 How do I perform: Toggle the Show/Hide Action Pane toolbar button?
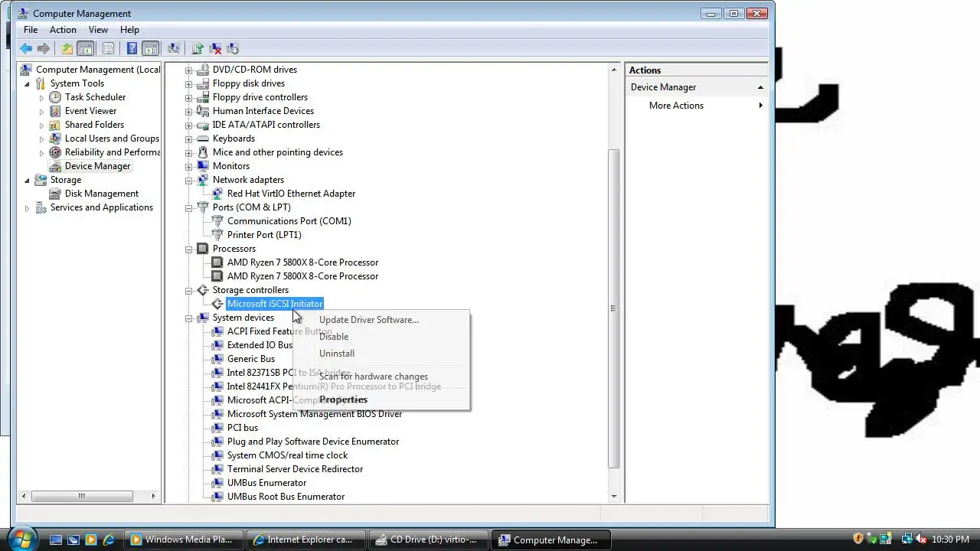[150, 49]
